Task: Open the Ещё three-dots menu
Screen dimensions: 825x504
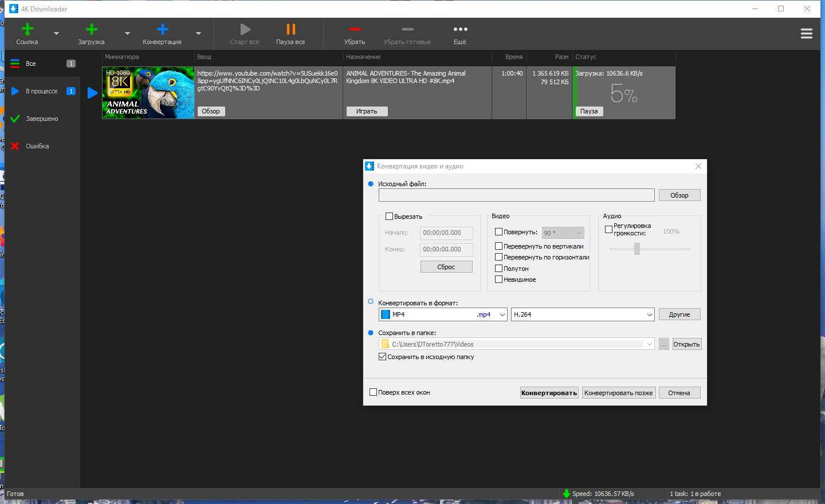Action: click(460, 29)
